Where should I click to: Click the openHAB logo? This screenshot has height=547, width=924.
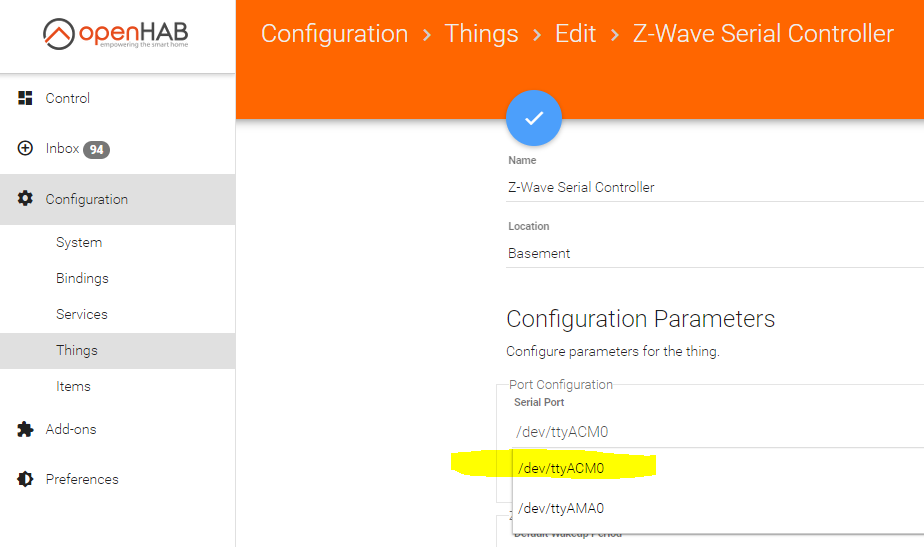coord(116,34)
